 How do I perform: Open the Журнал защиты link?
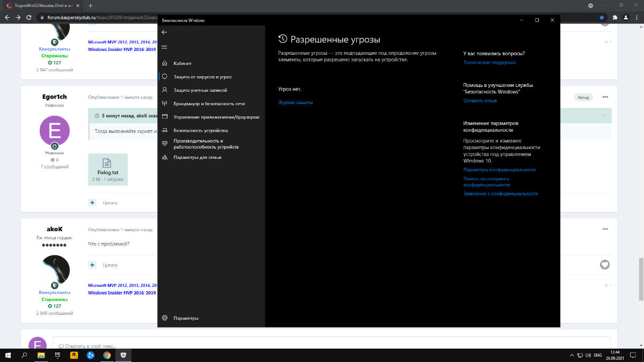pyautogui.click(x=295, y=102)
